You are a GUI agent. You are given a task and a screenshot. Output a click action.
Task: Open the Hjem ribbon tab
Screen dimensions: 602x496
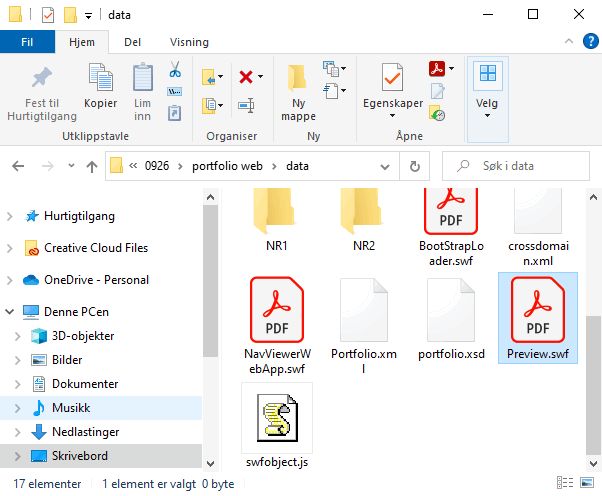82,42
